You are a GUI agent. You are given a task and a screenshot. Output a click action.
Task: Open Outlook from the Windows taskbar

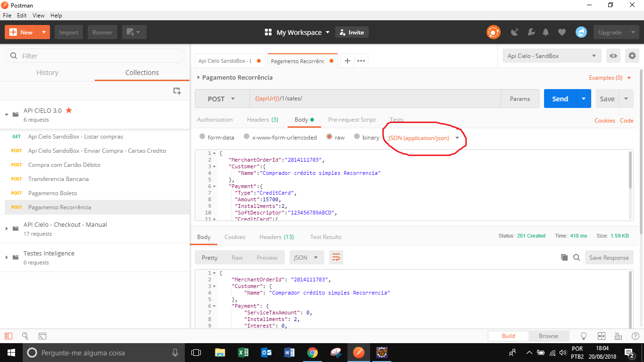coord(266,352)
